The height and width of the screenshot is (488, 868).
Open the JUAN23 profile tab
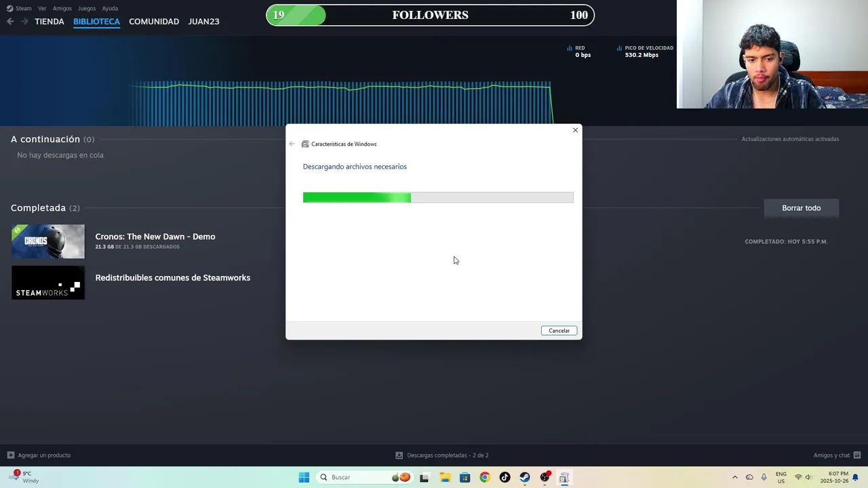(x=203, y=22)
